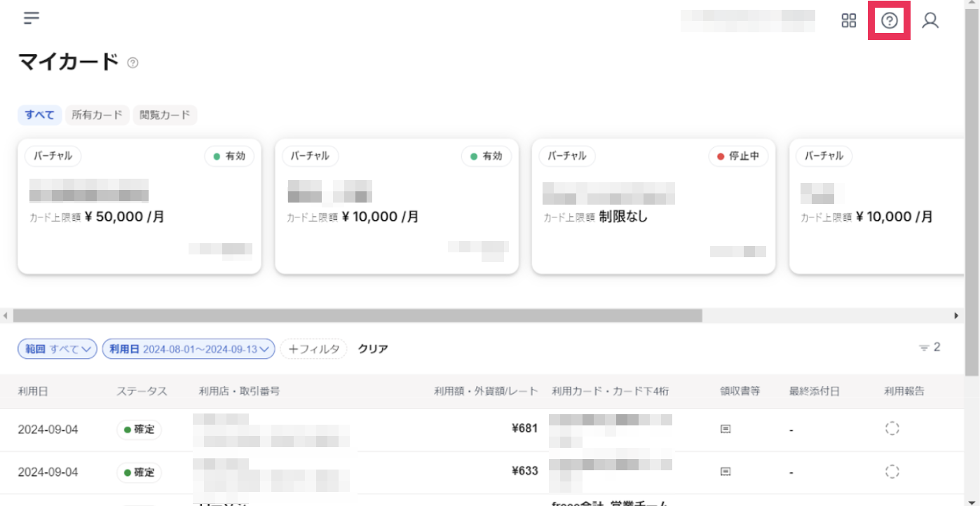980x506 pixels.
Task: Click the horizontal scrollbar thumb under cards
Action: [x=357, y=316]
